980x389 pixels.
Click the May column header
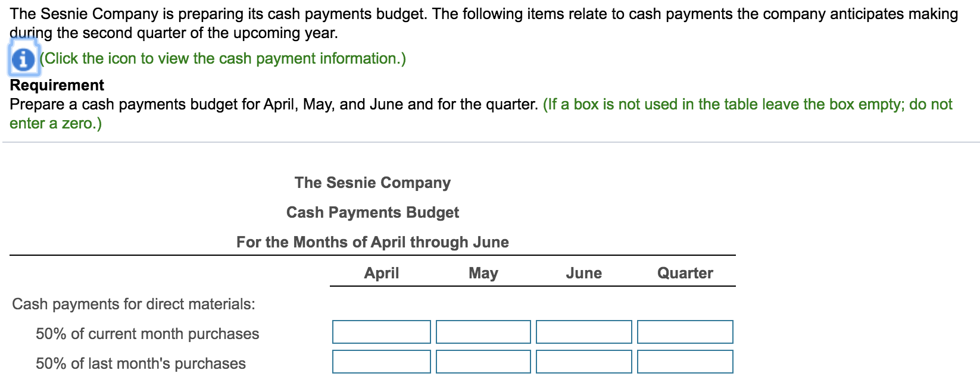(483, 273)
